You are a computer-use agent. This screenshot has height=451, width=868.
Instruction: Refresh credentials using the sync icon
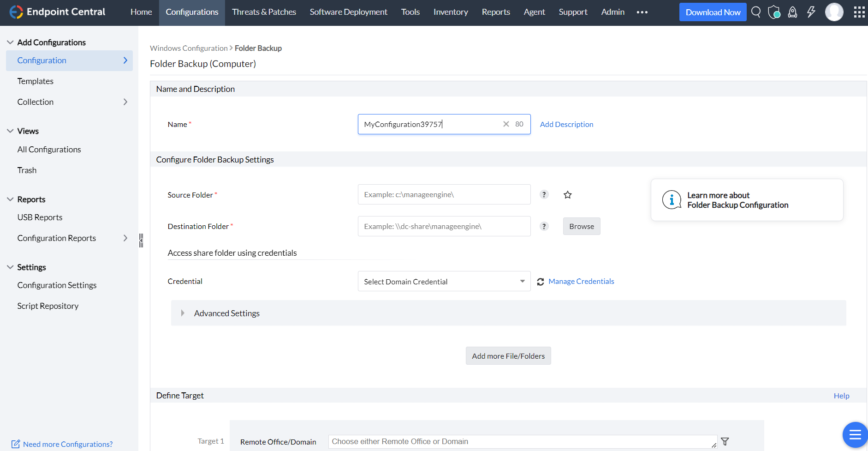click(x=540, y=281)
